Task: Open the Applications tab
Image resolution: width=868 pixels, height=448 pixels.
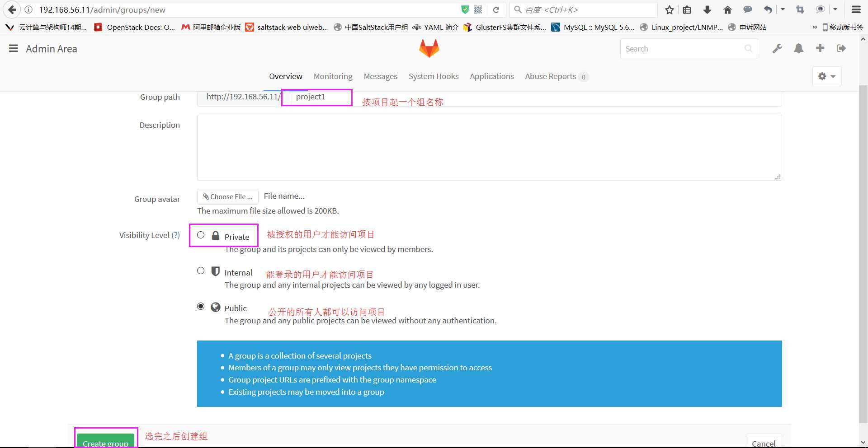Action: tap(492, 76)
